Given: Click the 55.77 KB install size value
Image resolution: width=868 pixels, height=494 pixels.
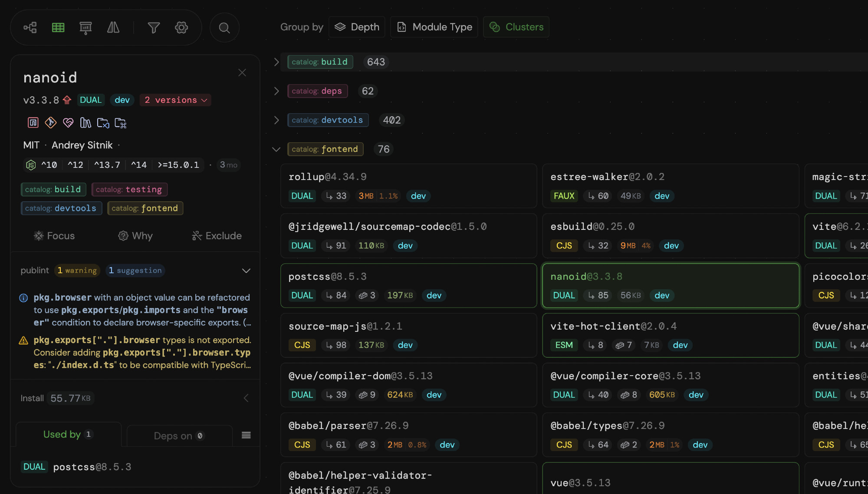Looking at the screenshot, I should (x=70, y=398).
